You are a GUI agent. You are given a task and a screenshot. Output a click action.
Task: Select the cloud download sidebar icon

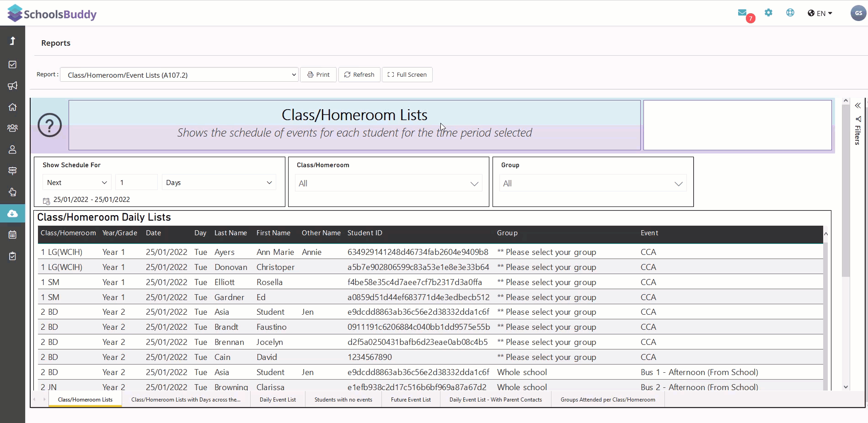click(12, 213)
